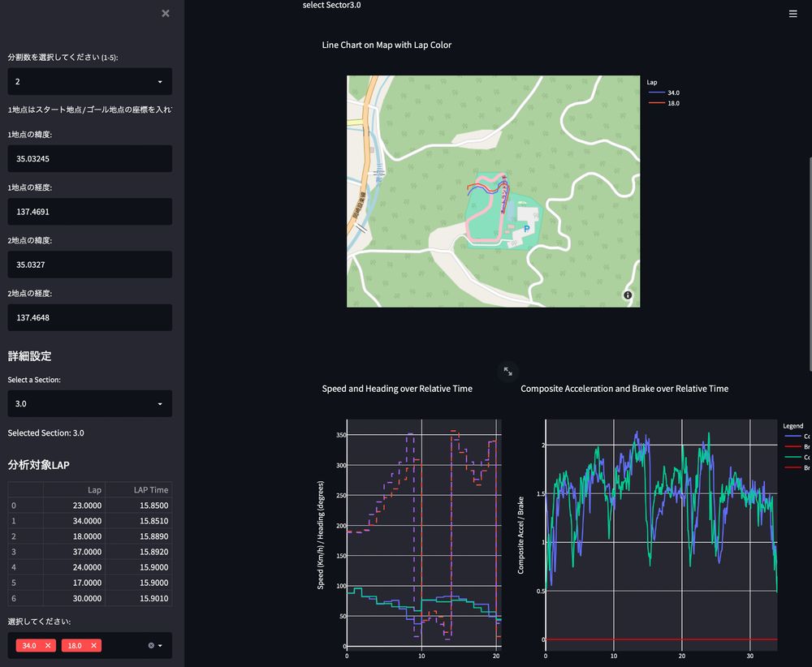812x667 pixels.
Task: Click the 分析対象LAP heading
Action: coord(38,465)
